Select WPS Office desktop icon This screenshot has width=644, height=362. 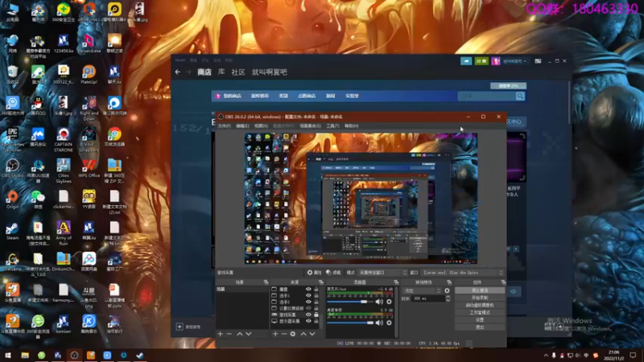pyautogui.click(x=89, y=168)
